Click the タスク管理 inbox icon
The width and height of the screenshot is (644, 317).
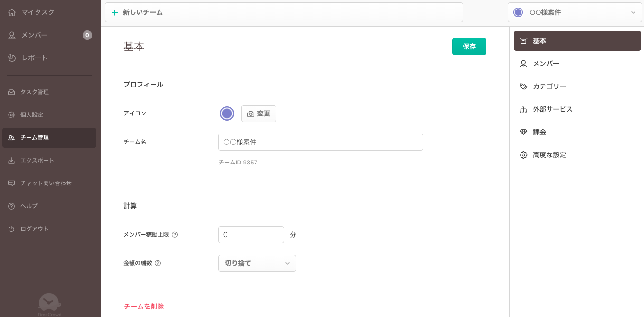(x=11, y=92)
